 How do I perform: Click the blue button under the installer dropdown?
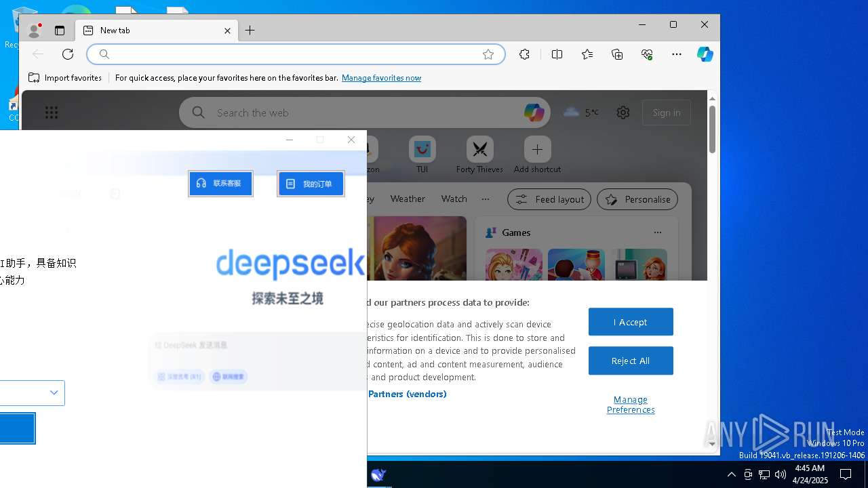17,428
